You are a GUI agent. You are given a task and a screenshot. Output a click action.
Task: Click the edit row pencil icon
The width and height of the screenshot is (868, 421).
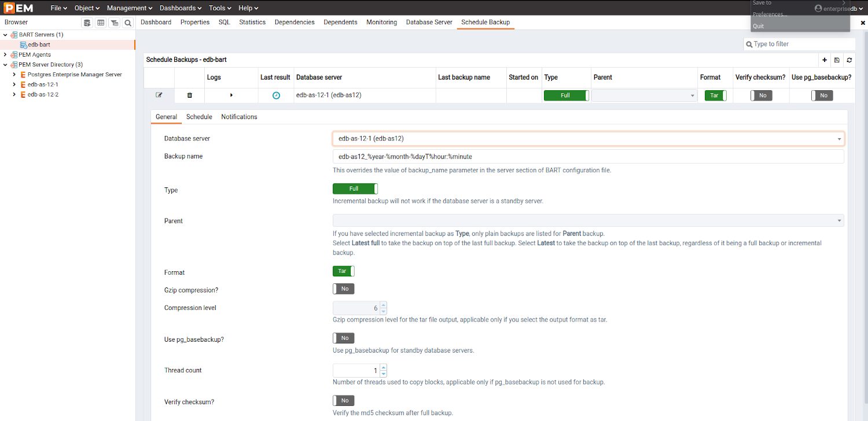(x=159, y=95)
